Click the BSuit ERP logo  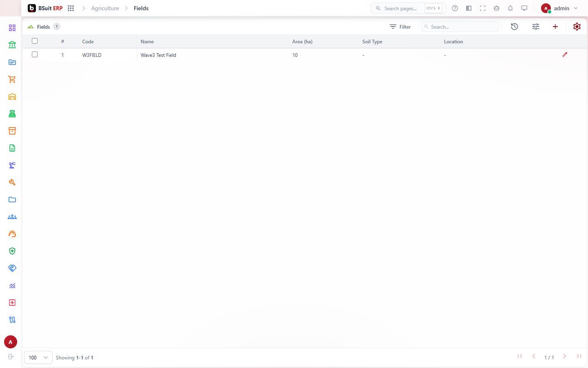[45, 8]
